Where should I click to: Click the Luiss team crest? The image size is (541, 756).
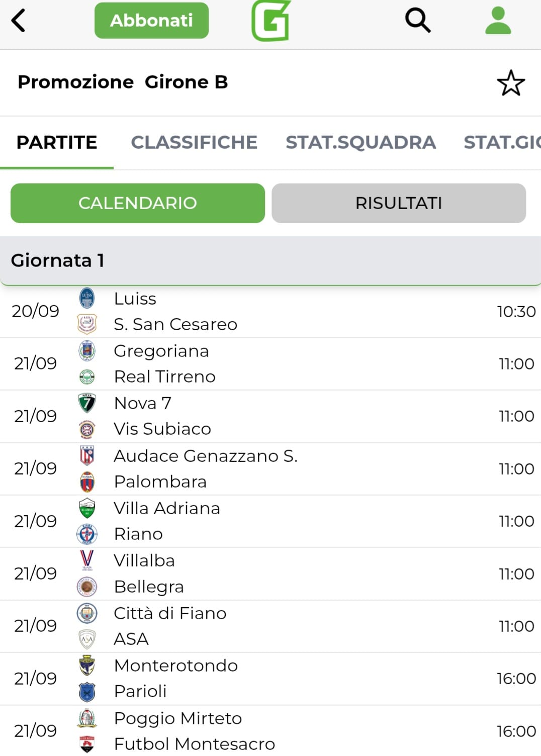click(x=87, y=298)
